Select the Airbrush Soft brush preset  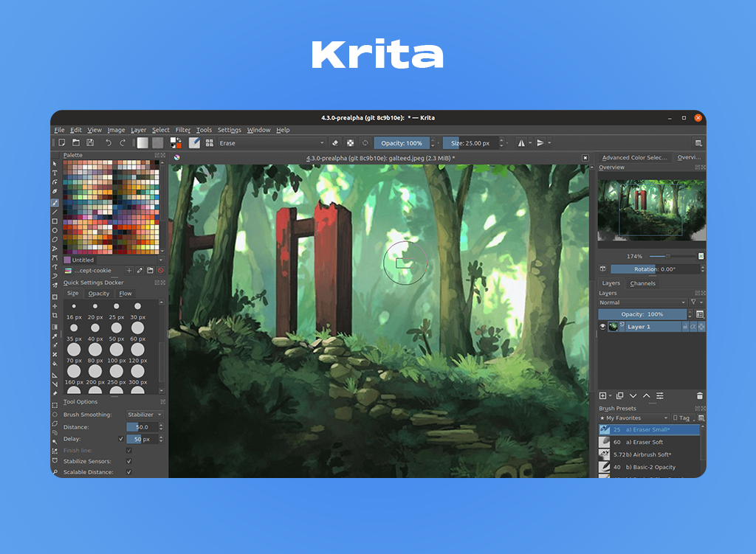click(649, 454)
